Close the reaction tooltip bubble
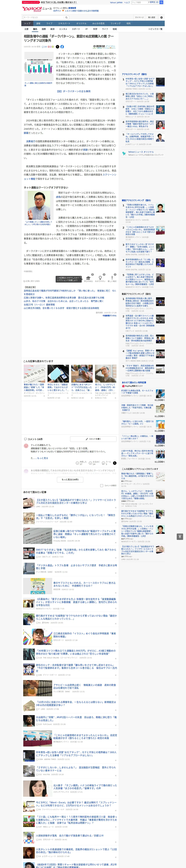The image size is (186, 868). (x=80, y=277)
